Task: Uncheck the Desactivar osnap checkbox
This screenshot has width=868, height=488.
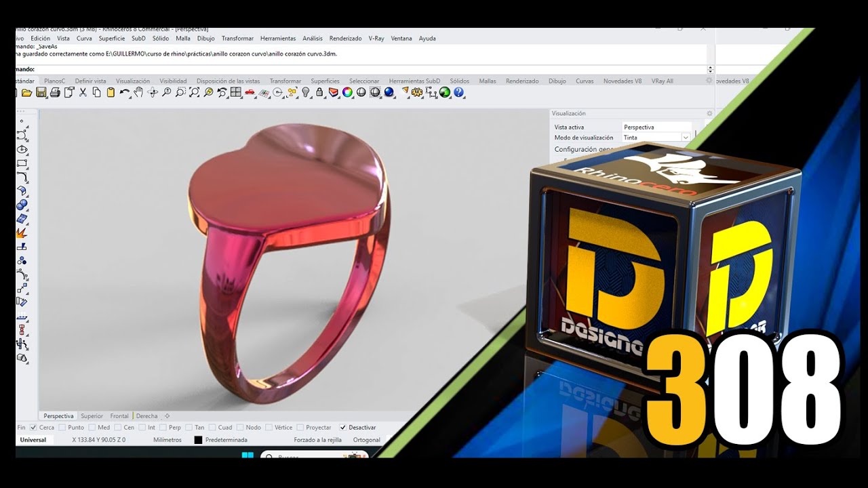Action: (342, 428)
